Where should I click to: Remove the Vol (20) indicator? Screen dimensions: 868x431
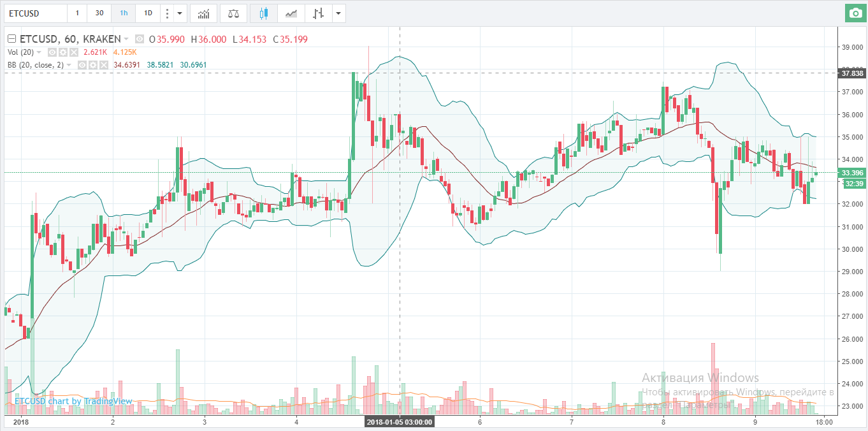click(74, 52)
